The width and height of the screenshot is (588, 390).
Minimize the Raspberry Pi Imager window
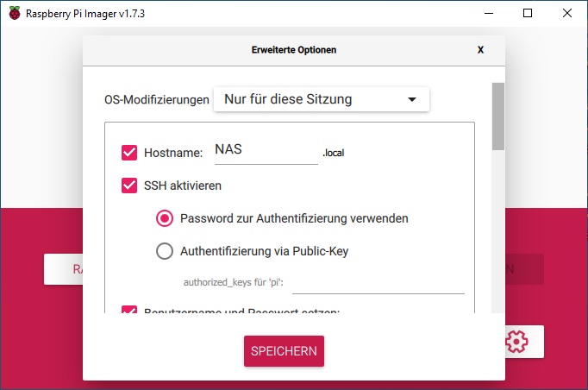[x=489, y=13]
